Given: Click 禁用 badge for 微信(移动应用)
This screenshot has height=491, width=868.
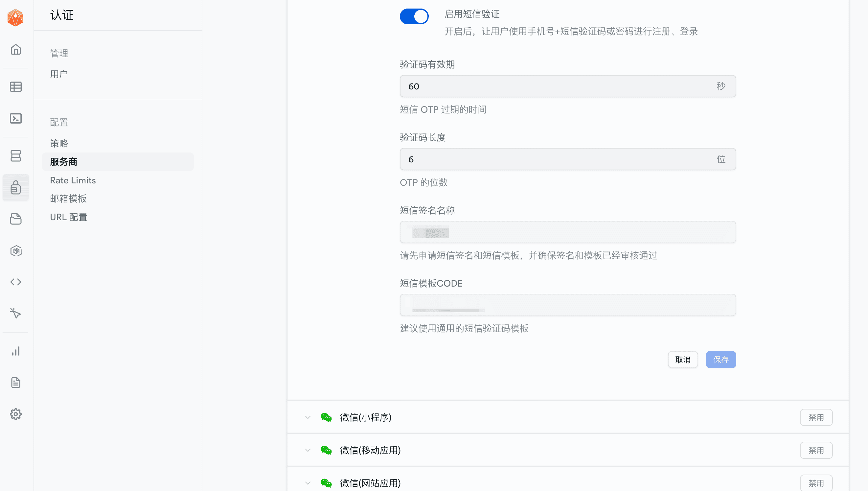Looking at the screenshot, I should click(x=816, y=450).
